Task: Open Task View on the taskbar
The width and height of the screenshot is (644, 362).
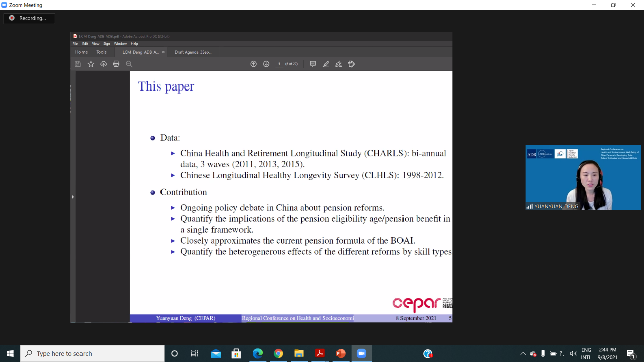Action: pyautogui.click(x=195, y=353)
